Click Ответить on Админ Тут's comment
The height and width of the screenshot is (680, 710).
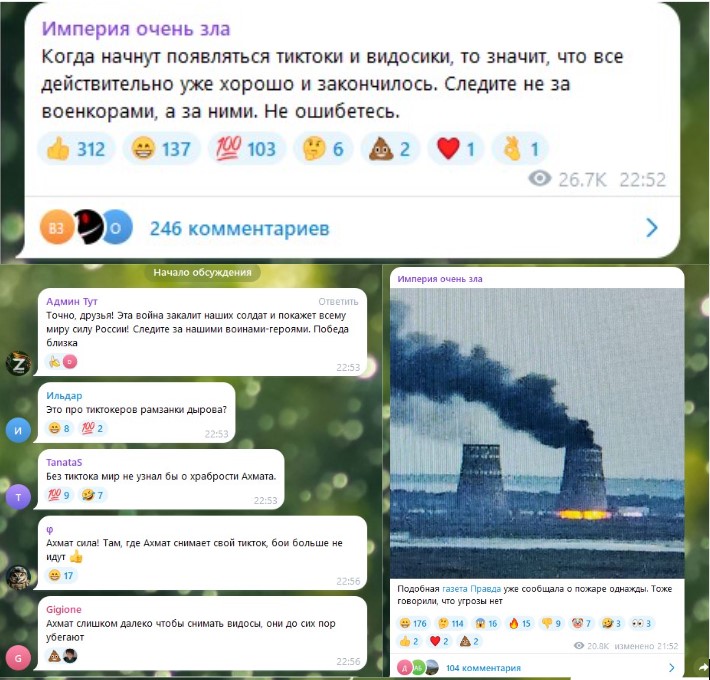click(x=338, y=302)
